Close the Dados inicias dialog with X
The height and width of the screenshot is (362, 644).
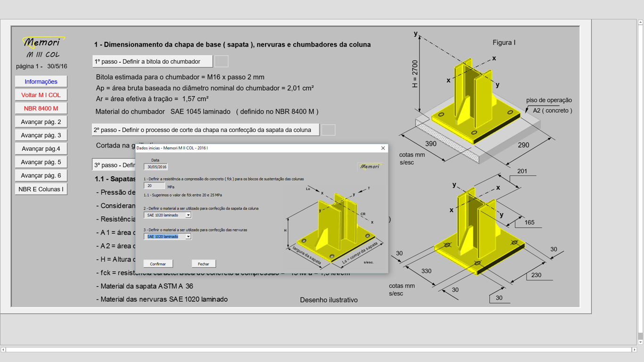[383, 148]
